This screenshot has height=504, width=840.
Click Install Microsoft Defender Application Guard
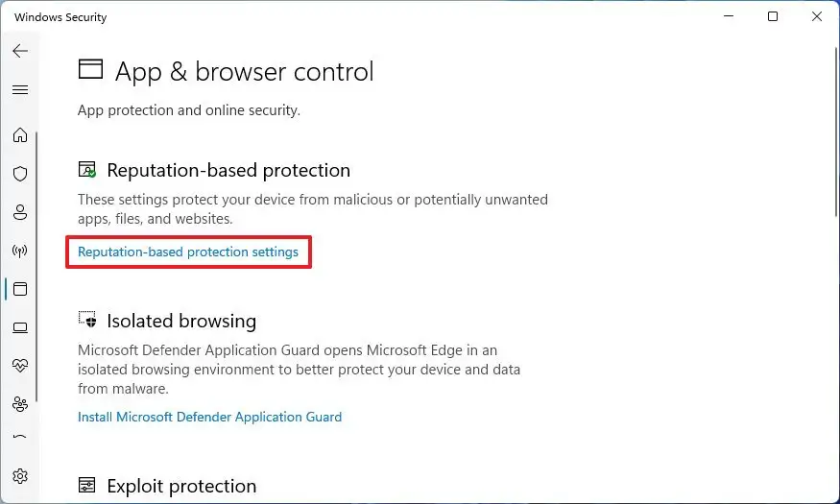coord(209,417)
